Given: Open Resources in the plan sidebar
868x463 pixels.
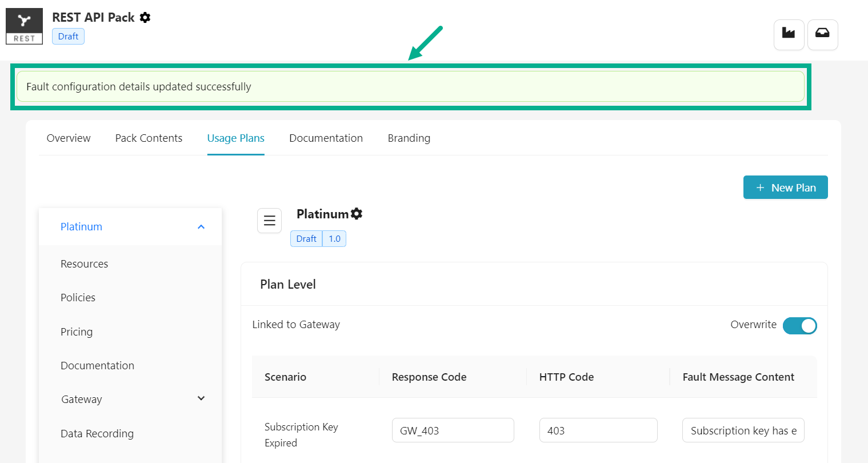Looking at the screenshot, I should (x=84, y=264).
